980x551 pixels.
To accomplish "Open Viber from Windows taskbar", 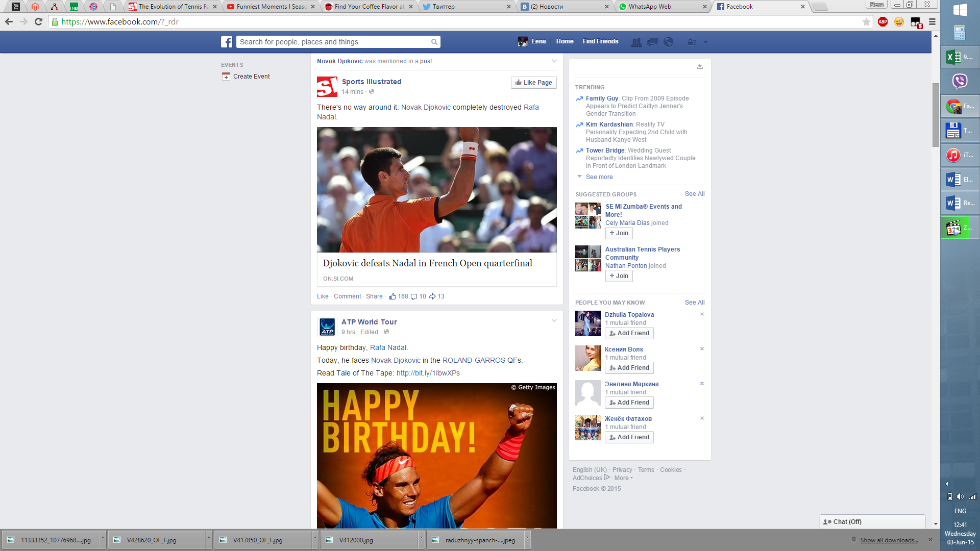I will [960, 81].
